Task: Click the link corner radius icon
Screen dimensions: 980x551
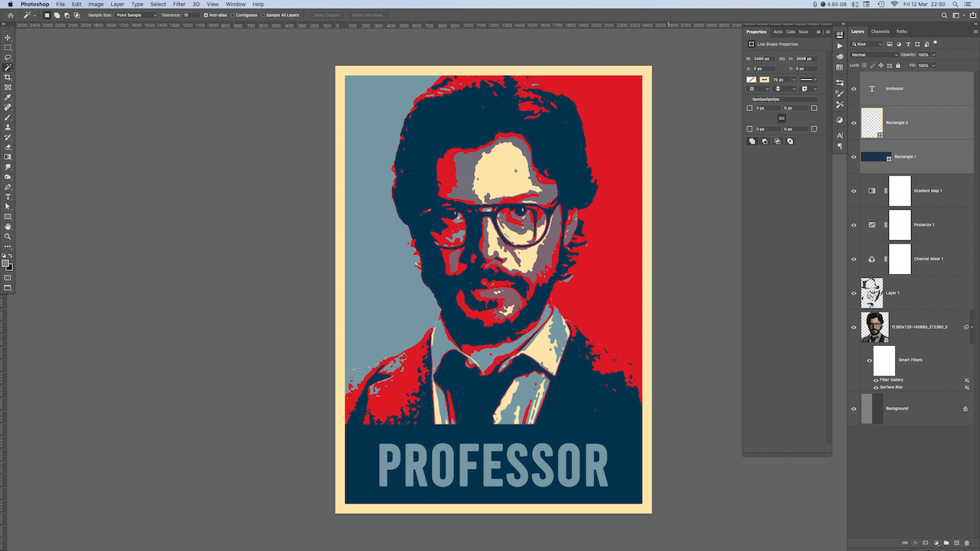Action: (782, 119)
